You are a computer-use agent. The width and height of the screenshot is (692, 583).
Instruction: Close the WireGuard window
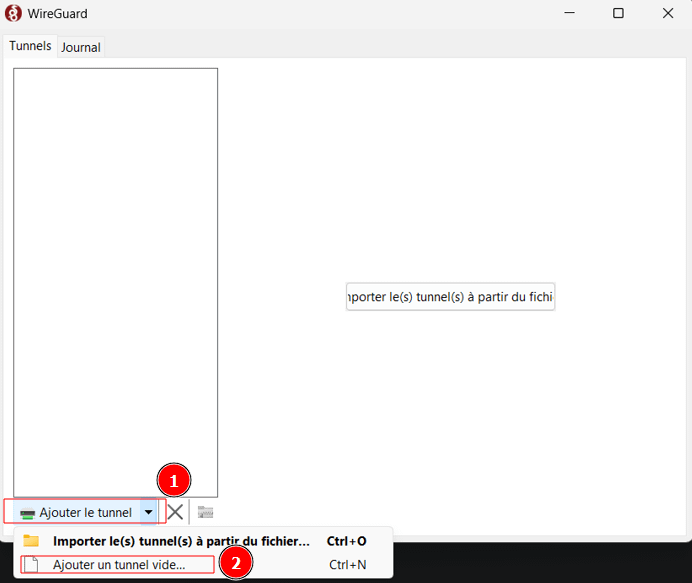(x=667, y=13)
